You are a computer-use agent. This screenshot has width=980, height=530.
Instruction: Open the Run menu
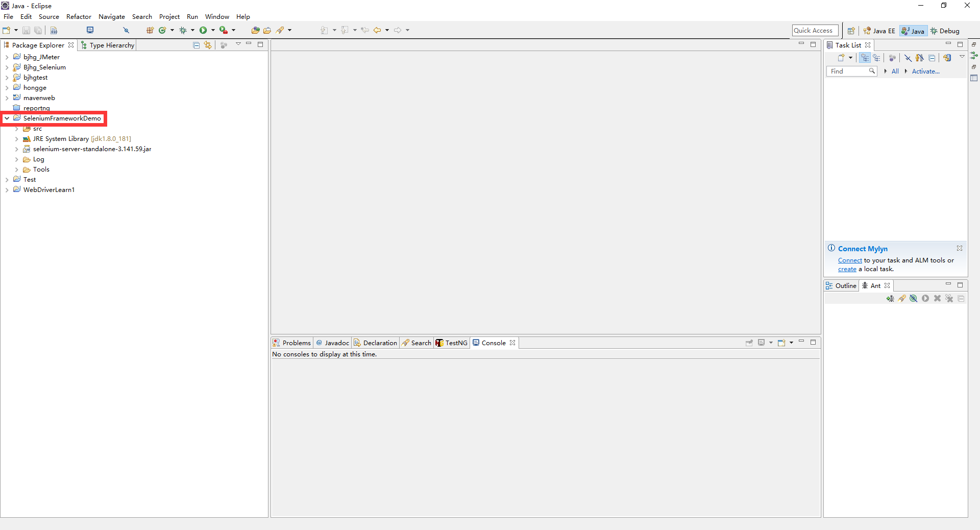pos(192,17)
